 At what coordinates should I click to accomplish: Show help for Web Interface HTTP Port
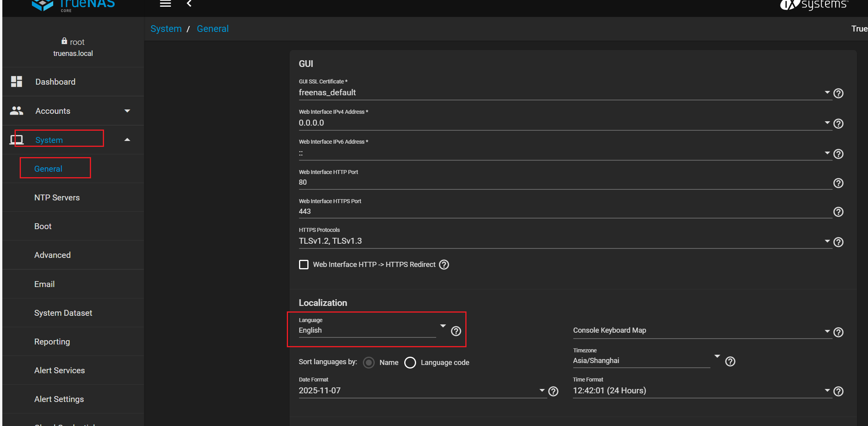click(x=838, y=183)
